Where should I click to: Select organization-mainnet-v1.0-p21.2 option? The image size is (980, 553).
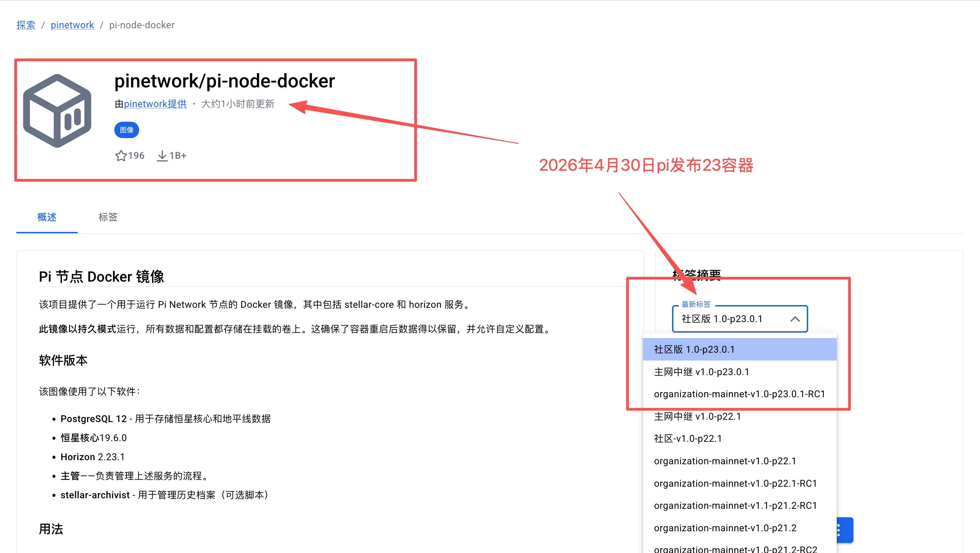pyautogui.click(x=725, y=528)
